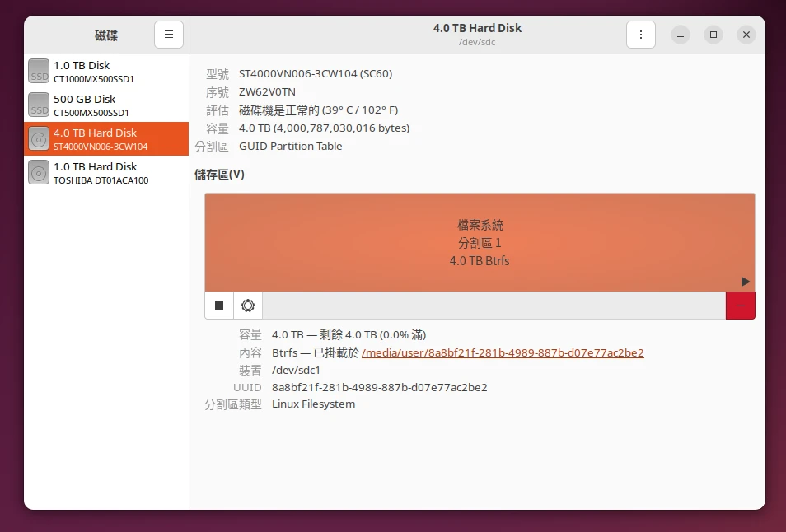Maximize the Disks window
The height and width of the screenshot is (532, 786).
[713, 35]
